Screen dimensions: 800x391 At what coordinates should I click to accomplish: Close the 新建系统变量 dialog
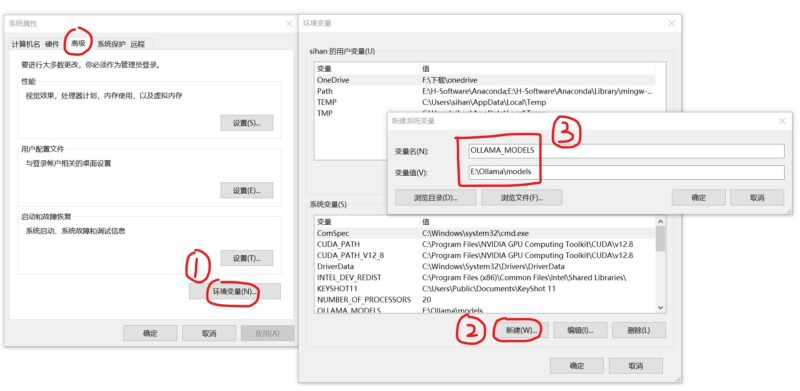(782, 121)
